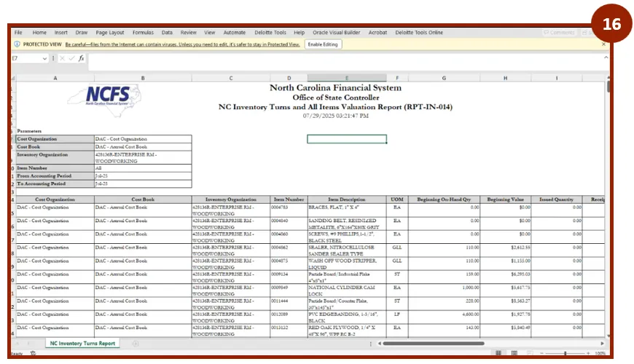Select the NC Inventory Turns Report sheet tab
This screenshot has height=364, width=634.
point(82,343)
